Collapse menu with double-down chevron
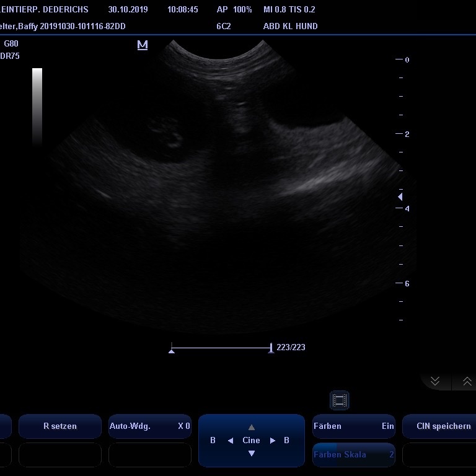This screenshot has width=476, height=476. [x=435, y=381]
